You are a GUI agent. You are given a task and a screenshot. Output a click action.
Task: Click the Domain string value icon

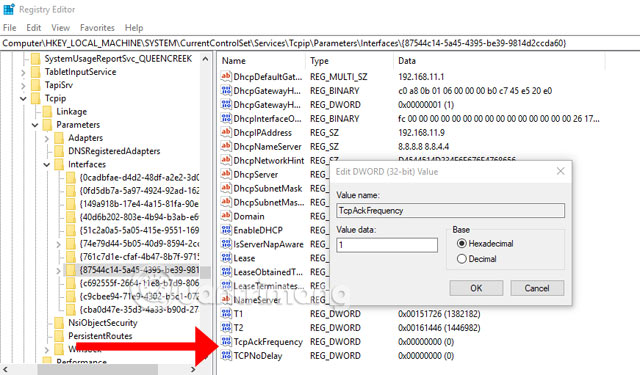(x=226, y=216)
